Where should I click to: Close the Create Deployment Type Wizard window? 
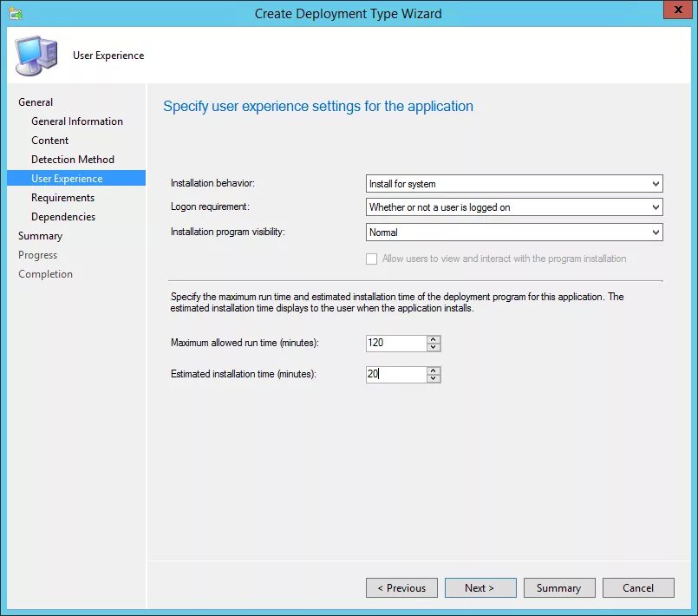click(x=677, y=10)
